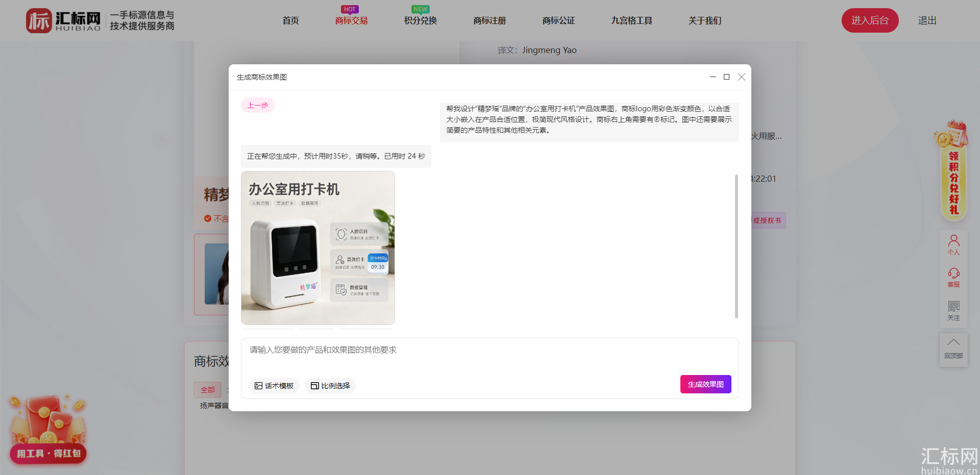Image resolution: width=980 pixels, height=475 pixels.
Task: Click the HOT badge above 商标交易
Action: pos(350,9)
